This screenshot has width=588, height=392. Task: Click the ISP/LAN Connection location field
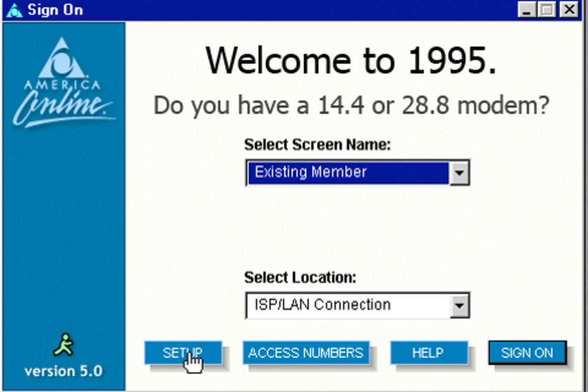pyautogui.click(x=348, y=305)
